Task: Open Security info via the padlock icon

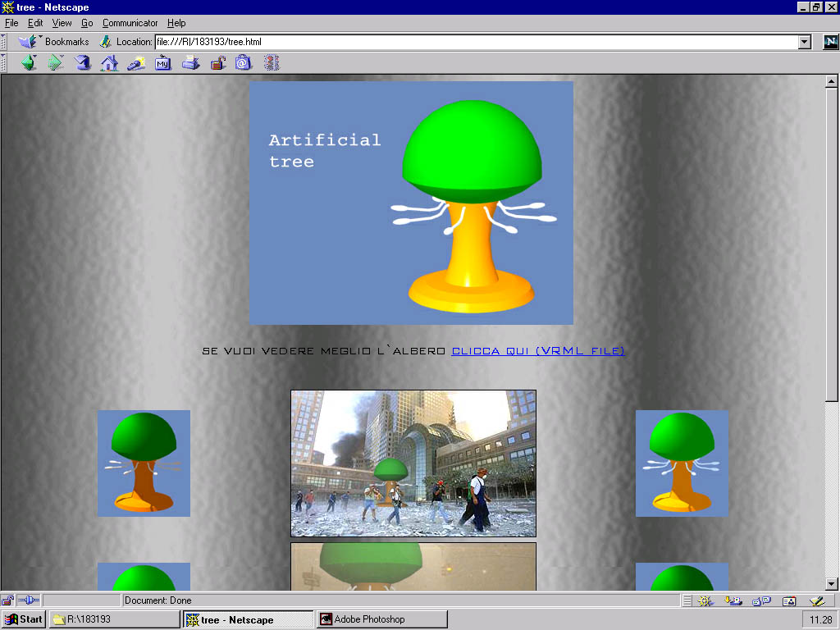Action: point(217,62)
